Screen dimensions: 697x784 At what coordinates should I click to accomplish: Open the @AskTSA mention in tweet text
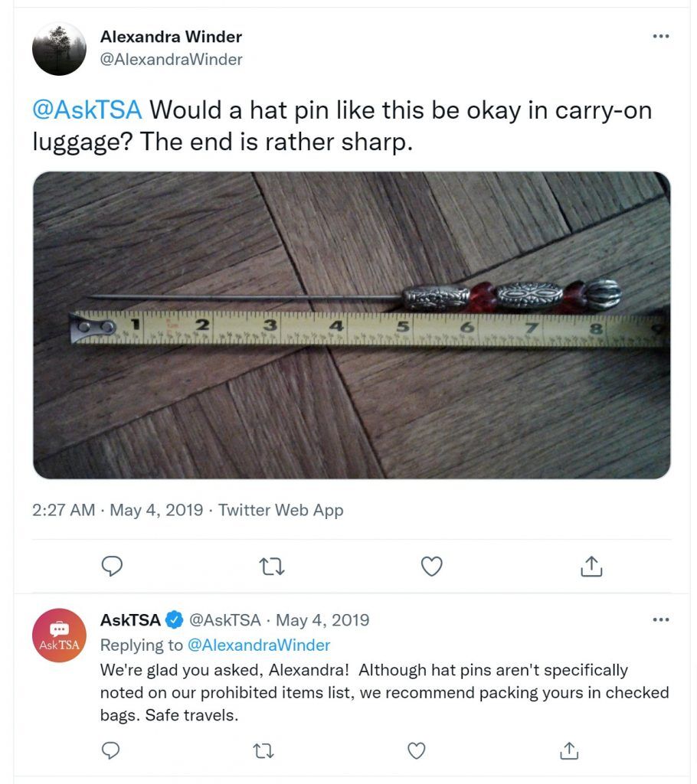click(87, 110)
